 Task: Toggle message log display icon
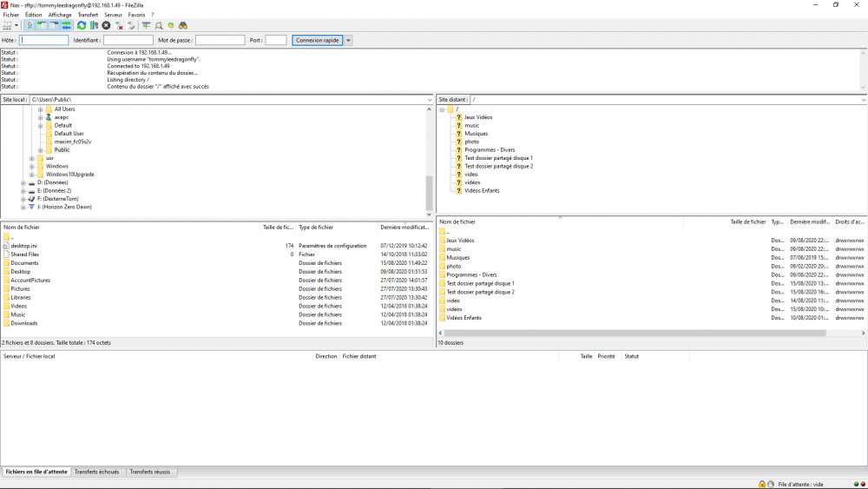(30, 26)
